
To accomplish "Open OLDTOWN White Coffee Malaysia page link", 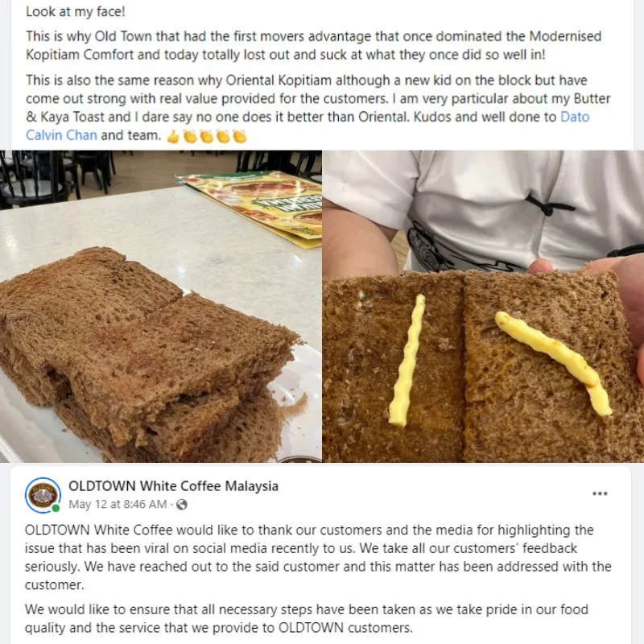I will (173, 486).
